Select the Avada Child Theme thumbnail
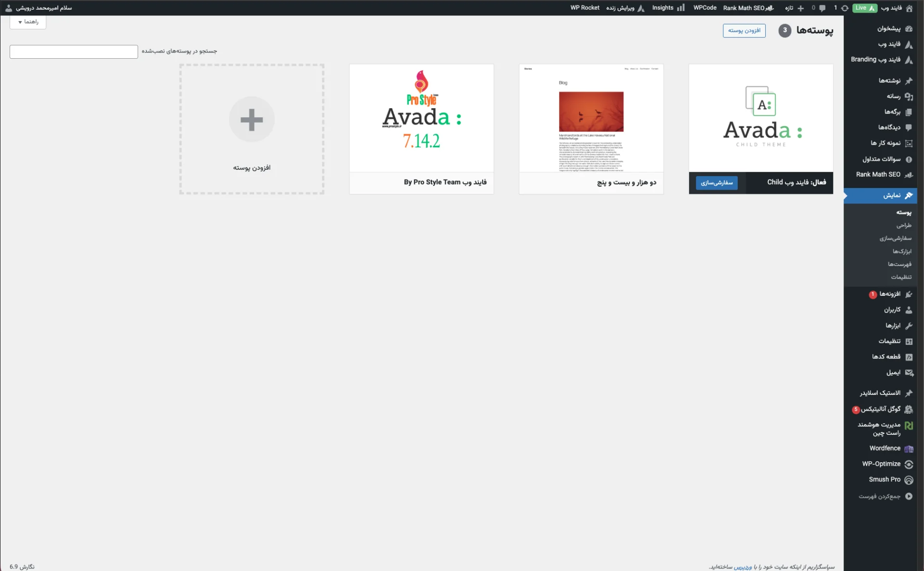Viewport: 924px width, 571px height. (761, 118)
